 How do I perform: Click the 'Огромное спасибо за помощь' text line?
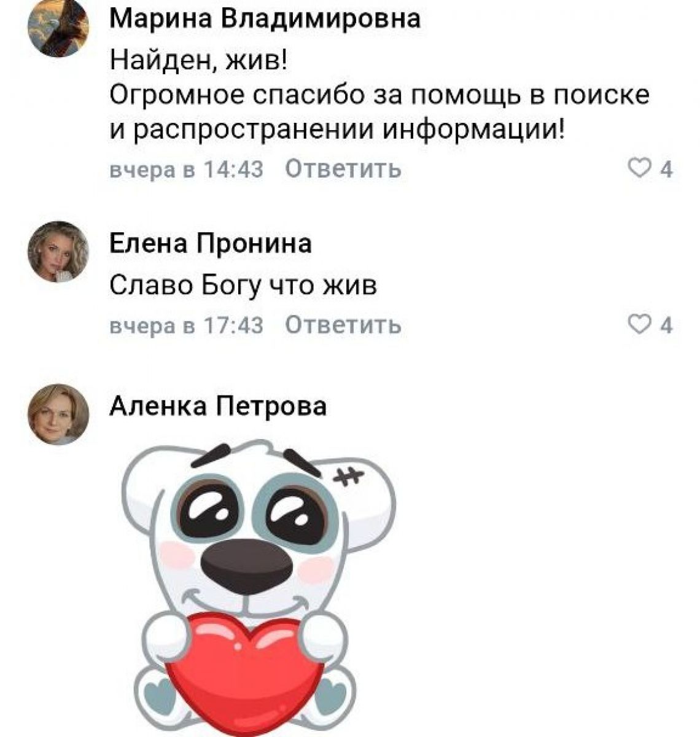coord(379,96)
